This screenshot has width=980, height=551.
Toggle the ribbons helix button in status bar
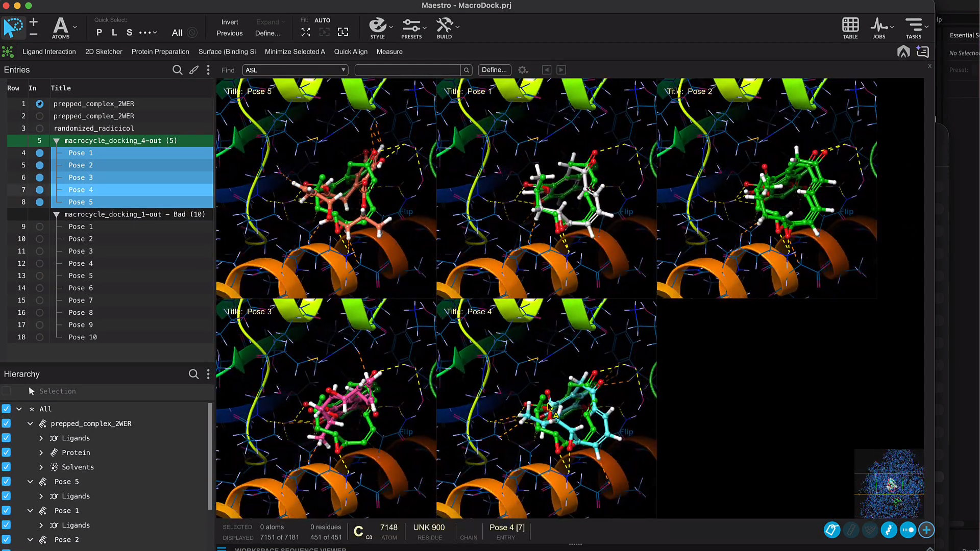coord(889,530)
